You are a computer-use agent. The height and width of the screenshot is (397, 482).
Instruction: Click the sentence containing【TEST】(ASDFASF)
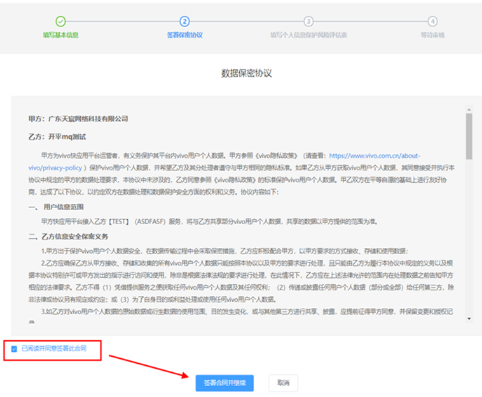(x=209, y=222)
